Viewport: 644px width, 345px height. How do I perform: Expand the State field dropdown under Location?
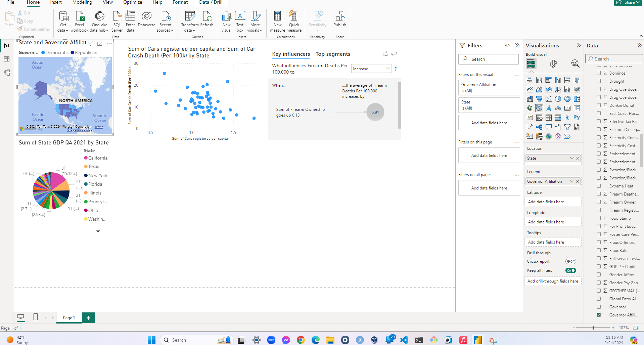pos(572,158)
